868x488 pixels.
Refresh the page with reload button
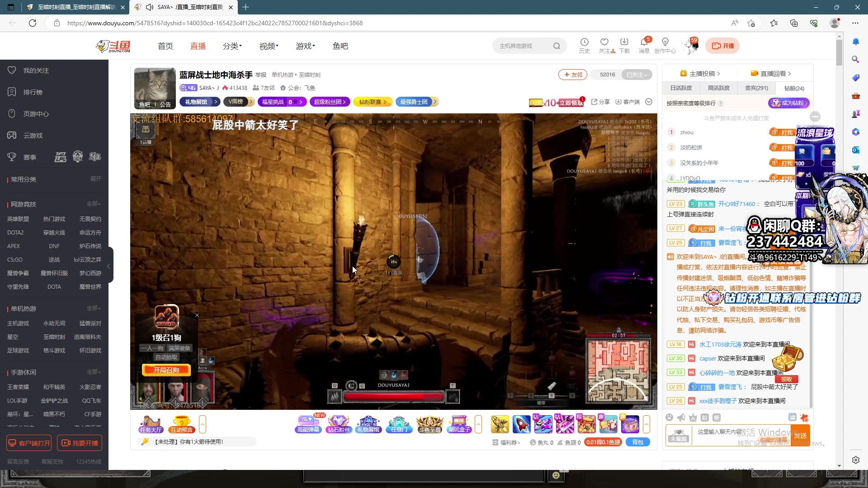coord(33,23)
